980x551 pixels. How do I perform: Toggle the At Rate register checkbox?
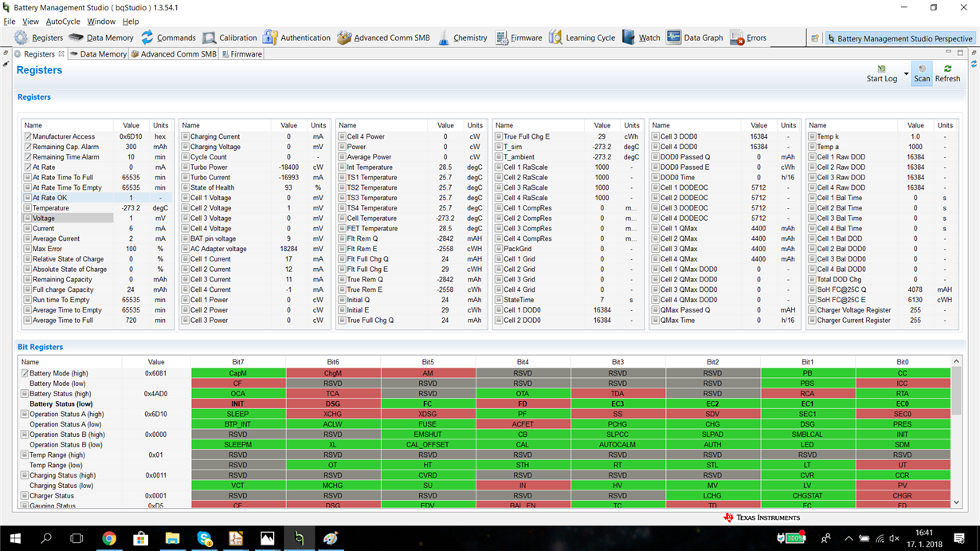pyautogui.click(x=28, y=167)
